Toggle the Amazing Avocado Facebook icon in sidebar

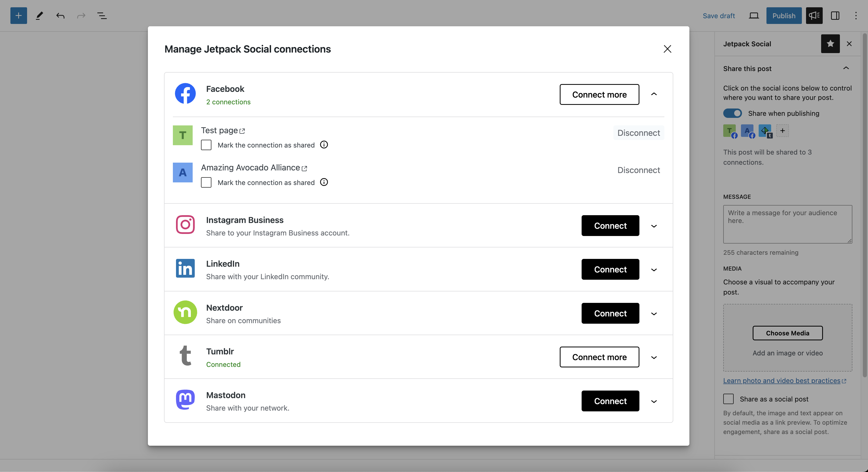pyautogui.click(x=747, y=131)
